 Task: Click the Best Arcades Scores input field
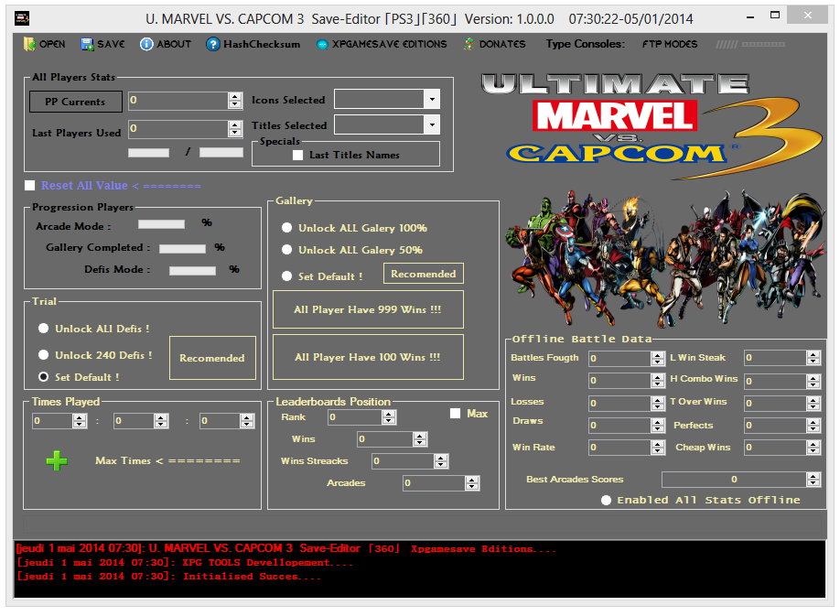734,479
